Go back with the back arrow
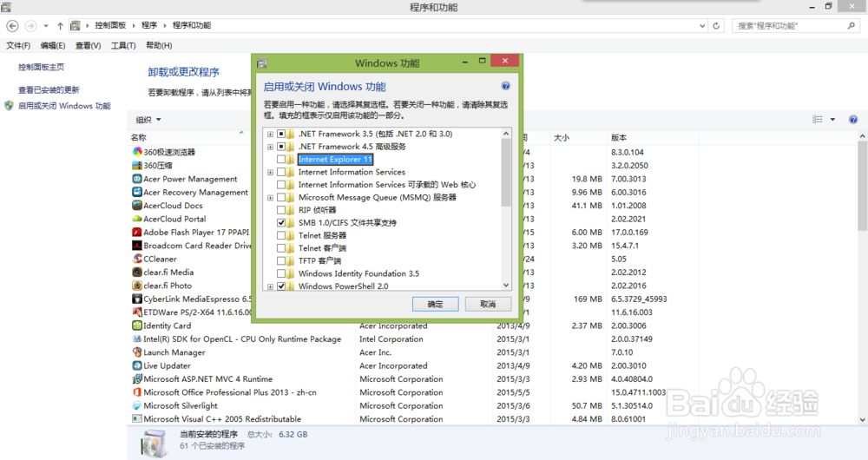 pos(13,25)
